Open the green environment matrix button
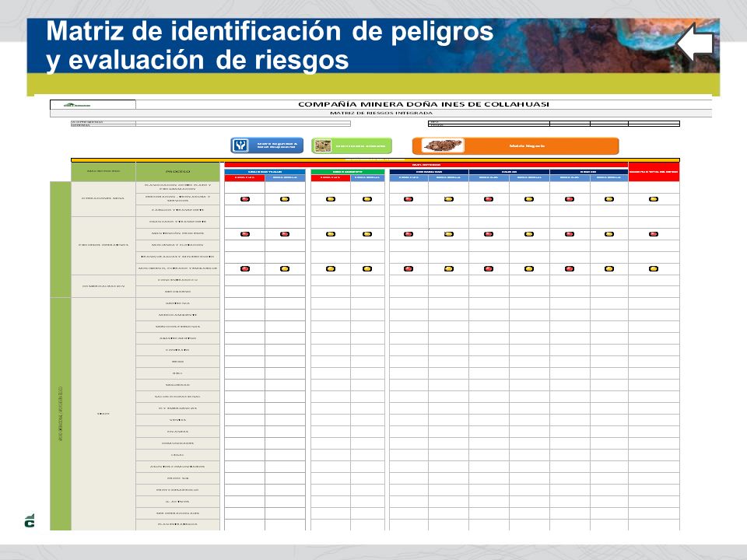The image size is (747, 560). (x=352, y=145)
